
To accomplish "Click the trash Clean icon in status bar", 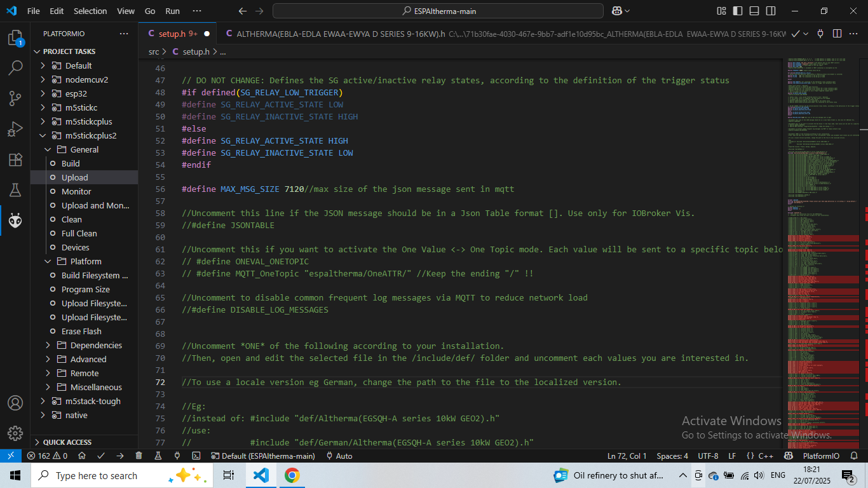I will [x=139, y=456].
